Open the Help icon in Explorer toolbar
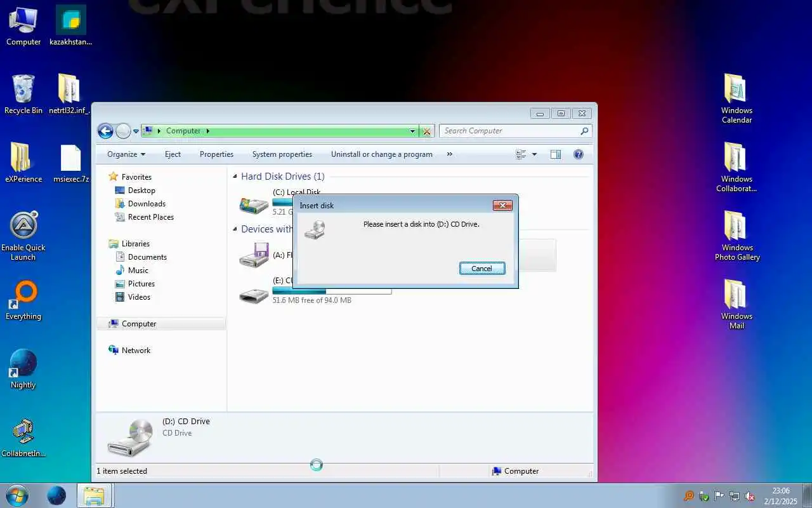The image size is (812, 508). click(x=578, y=154)
